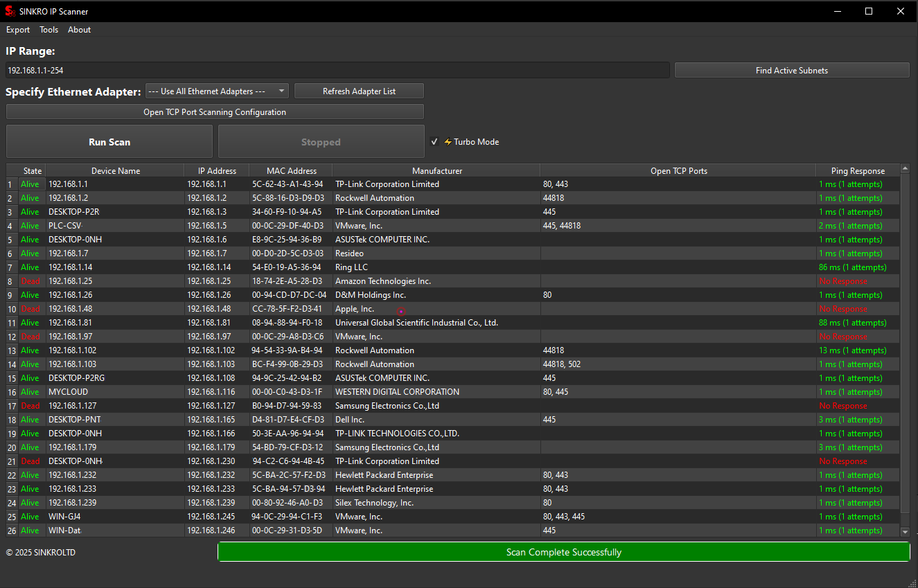Click the 13 ms ping response

click(852, 350)
